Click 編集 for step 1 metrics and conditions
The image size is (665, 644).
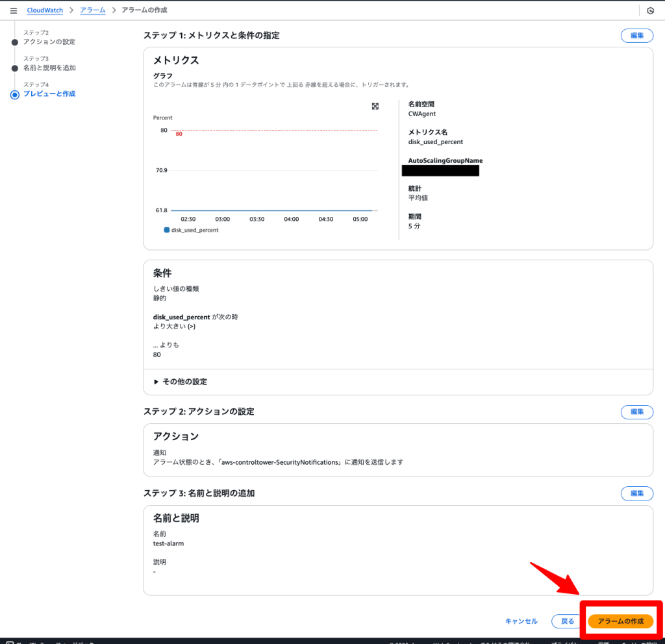coord(637,36)
